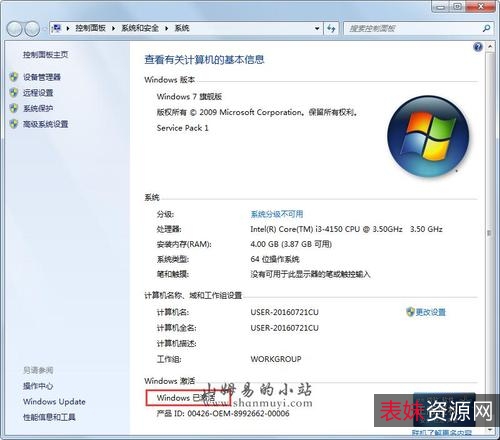Click the shield icon next to 更改设置
The height and width of the screenshot is (440, 500).
[410, 312]
